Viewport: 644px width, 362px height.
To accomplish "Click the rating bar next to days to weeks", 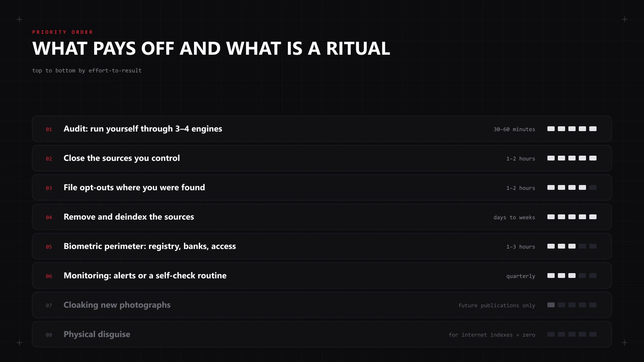I will pyautogui.click(x=572, y=217).
